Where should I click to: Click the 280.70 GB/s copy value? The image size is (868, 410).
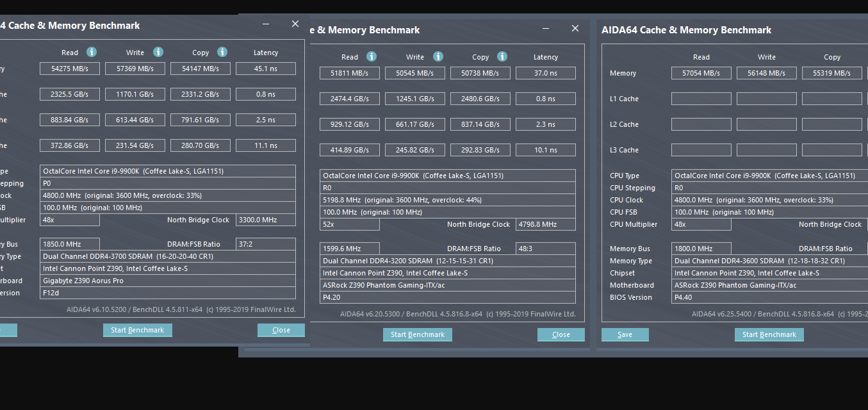tap(201, 145)
